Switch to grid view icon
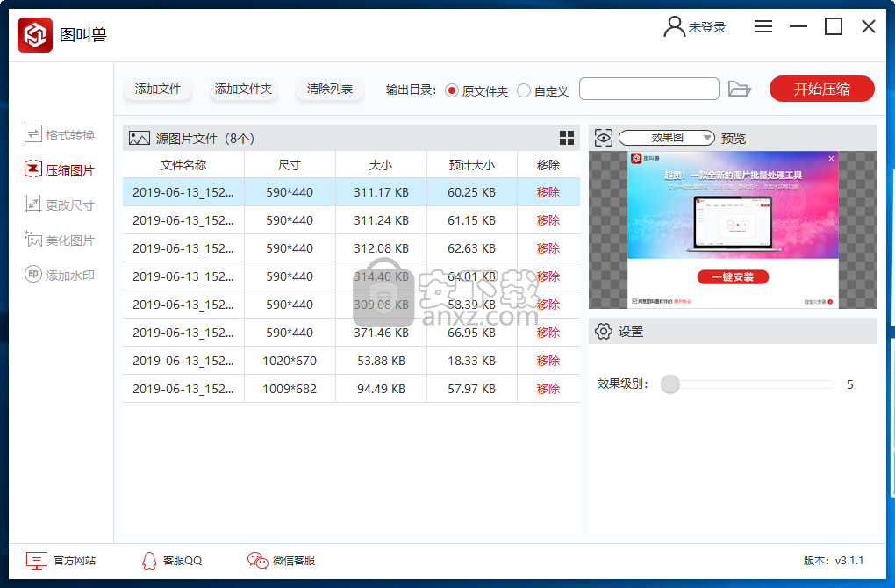 567,138
